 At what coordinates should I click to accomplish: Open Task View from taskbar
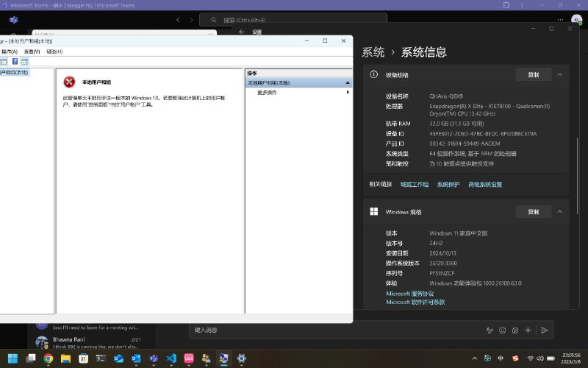click(x=30, y=358)
